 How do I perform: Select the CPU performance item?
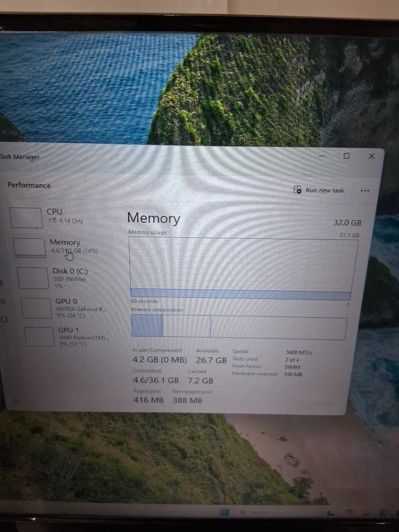[x=54, y=216]
